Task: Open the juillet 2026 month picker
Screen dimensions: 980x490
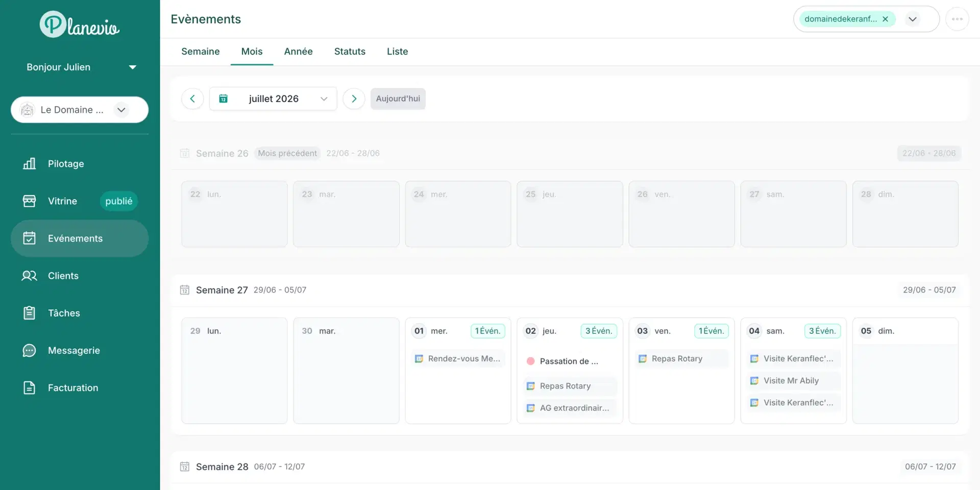Action: [x=273, y=99]
